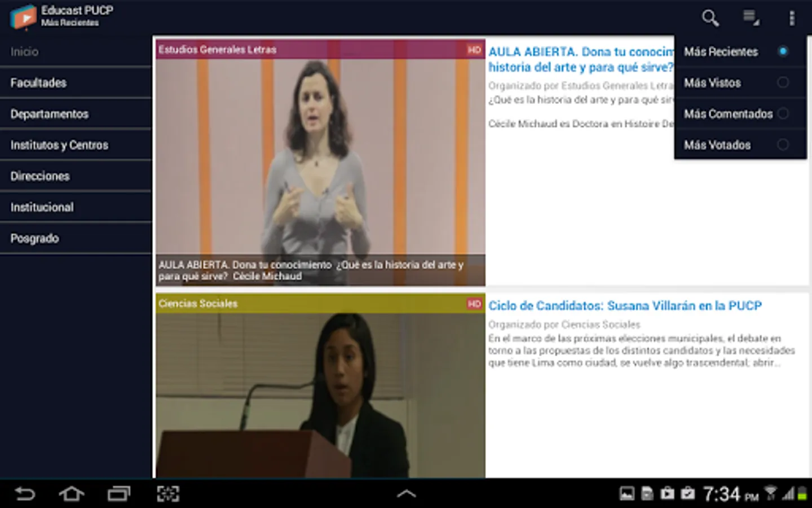Click the 'Cécile Michaud es Doctora' description line
The width and height of the screenshot is (812, 508).
(581, 124)
